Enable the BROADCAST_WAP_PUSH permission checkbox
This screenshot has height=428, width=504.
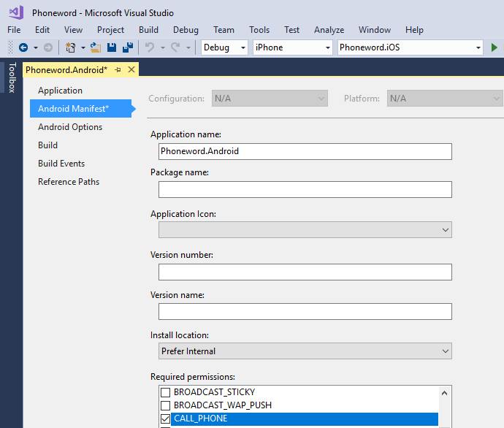coord(165,405)
